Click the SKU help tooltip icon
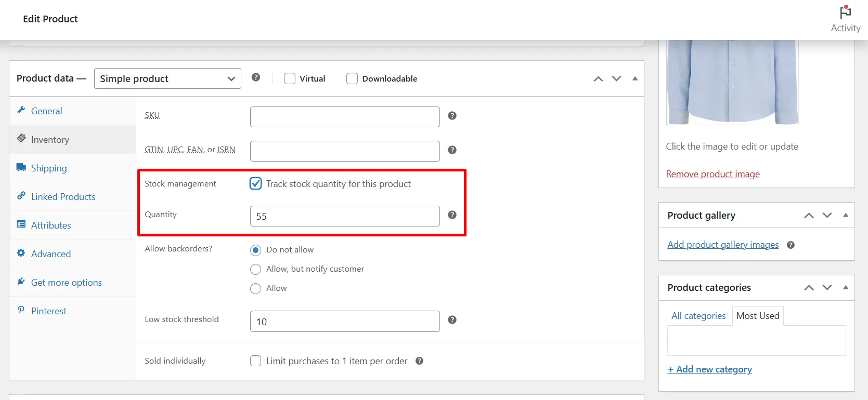 [452, 116]
